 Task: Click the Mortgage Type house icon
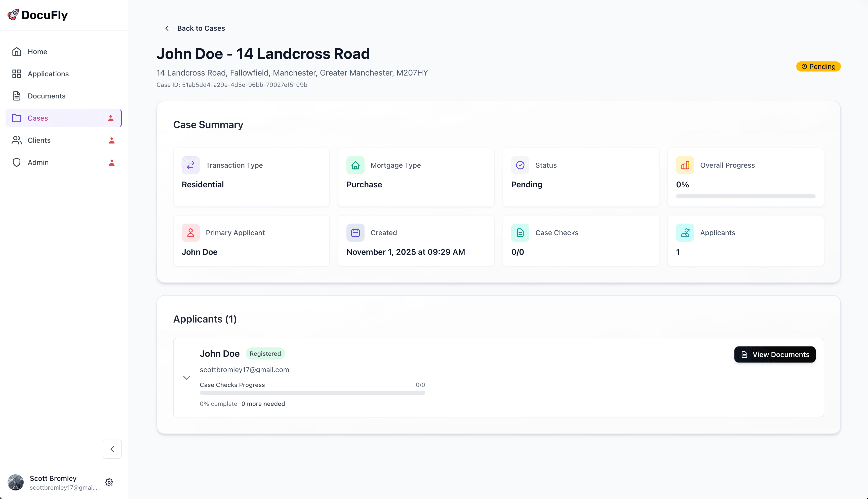coord(355,165)
